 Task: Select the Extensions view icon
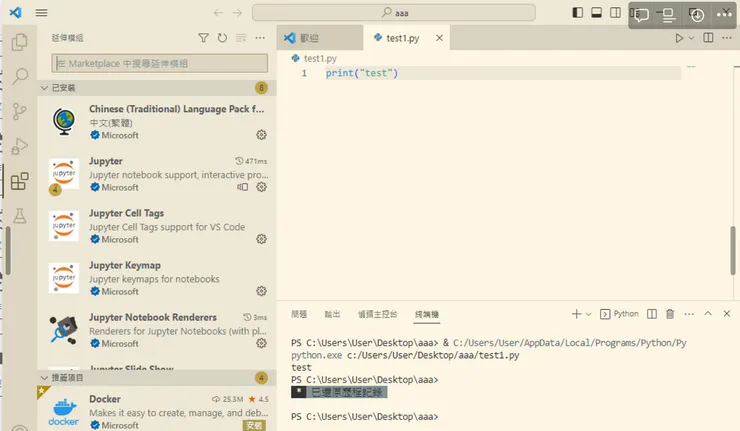click(x=19, y=181)
